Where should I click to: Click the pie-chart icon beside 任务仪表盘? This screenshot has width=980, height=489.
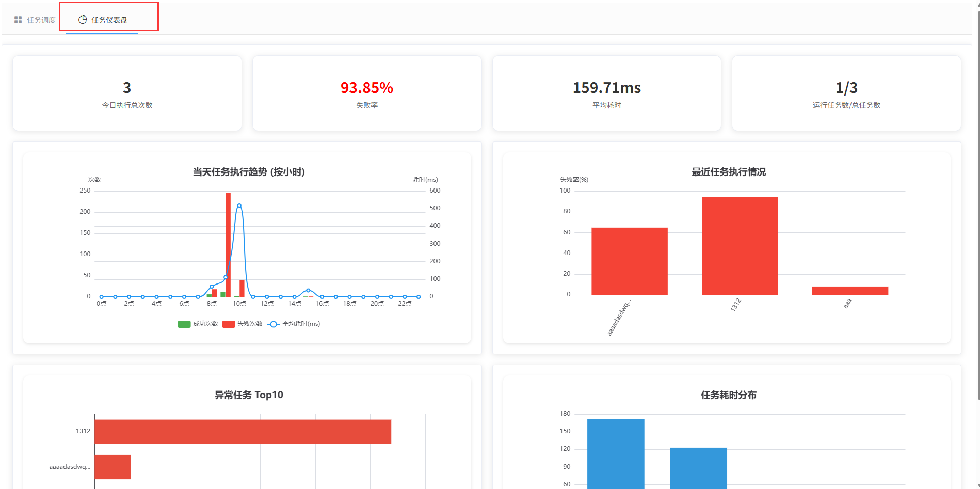(x=83, y=20)
